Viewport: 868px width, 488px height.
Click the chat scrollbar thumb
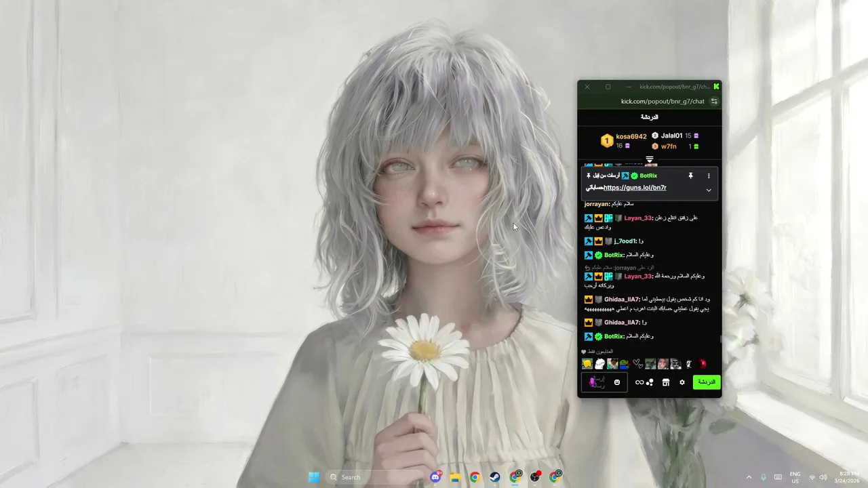pos(721,338)
